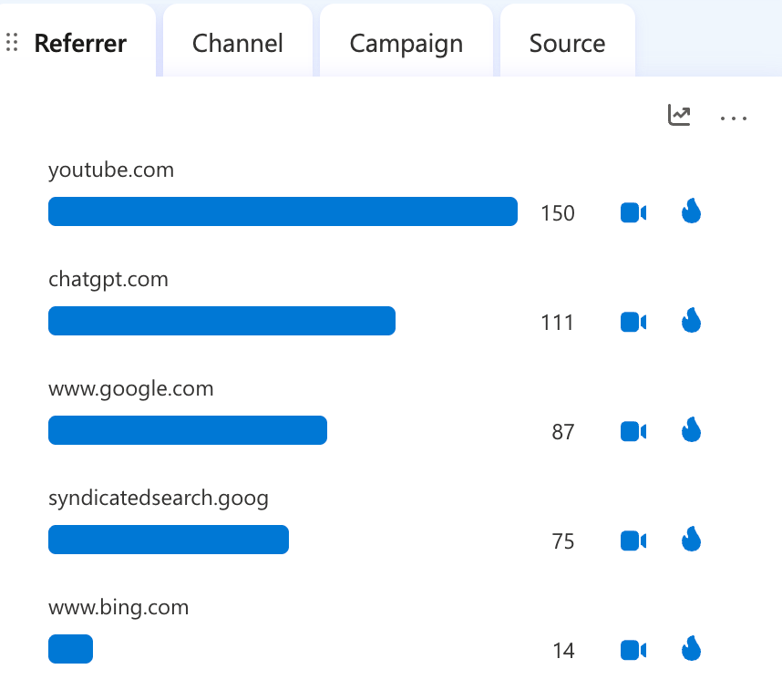Open the three-dot more options menu

coord(733,118)
